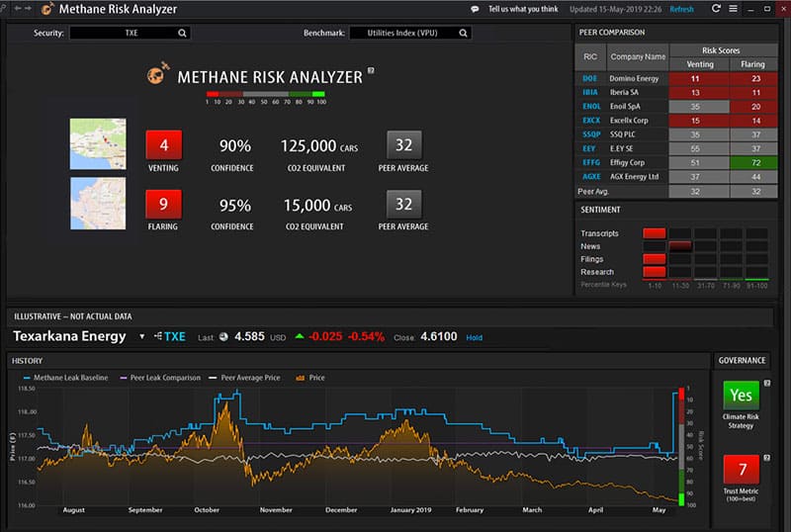Image resolution: width=791 pixels, height=532 pixels.
Task: Click the green up-triangle price indicator
Action: click(300, 336)
